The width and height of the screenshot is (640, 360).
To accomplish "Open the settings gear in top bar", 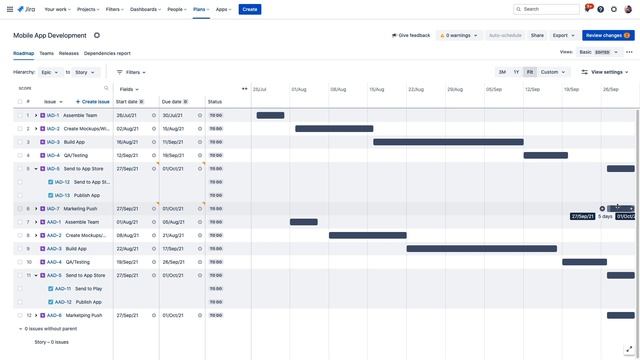I will pos(614,9).
